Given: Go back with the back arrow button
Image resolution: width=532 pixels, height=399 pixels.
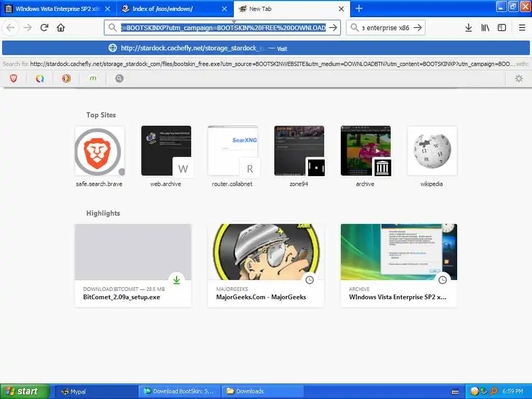Looking at the screenshot, I should coord(10,28).
